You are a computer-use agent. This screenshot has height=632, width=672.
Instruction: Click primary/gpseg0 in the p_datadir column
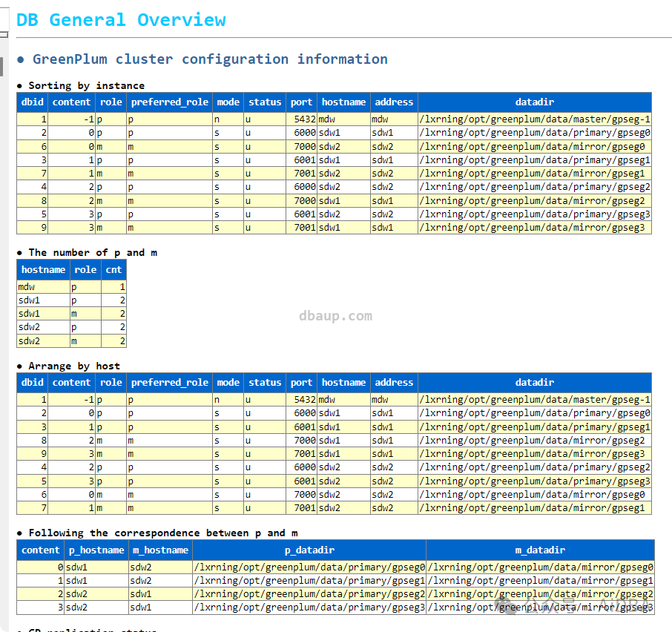coord(309,567)
